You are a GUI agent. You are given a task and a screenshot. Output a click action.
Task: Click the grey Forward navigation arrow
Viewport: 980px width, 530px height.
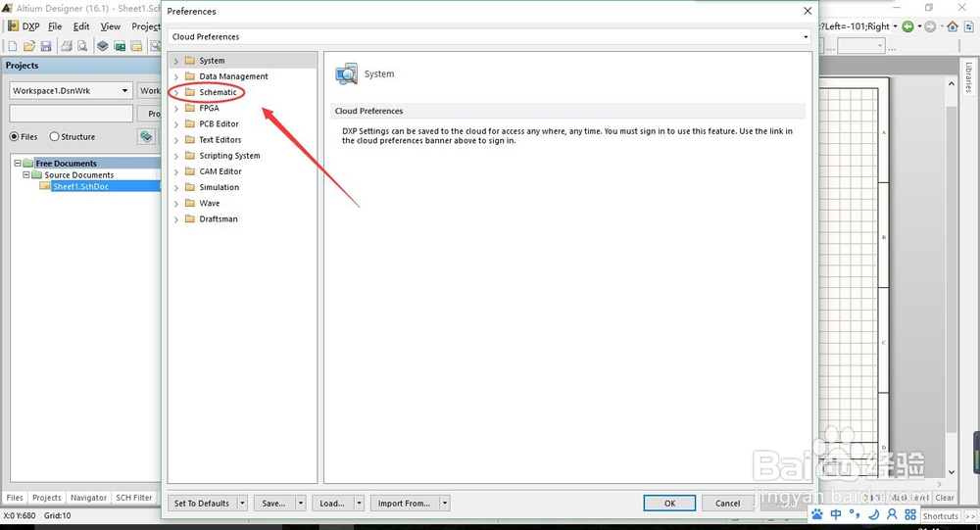tap(930, 26)
